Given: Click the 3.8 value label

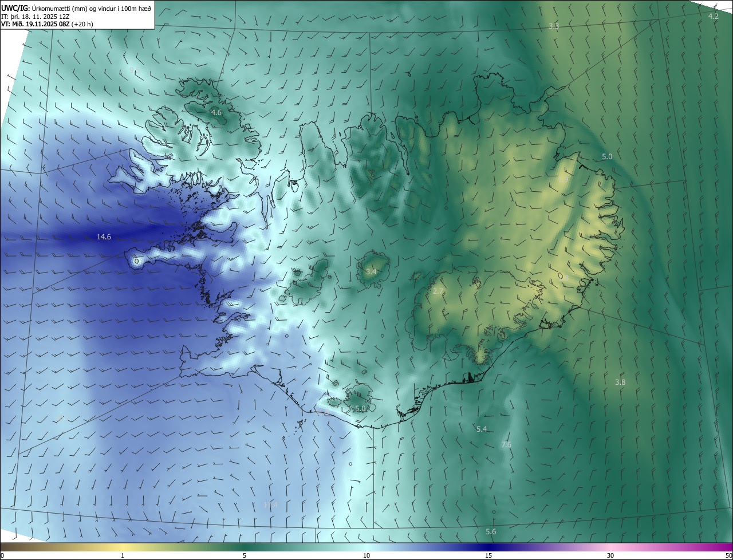Looking at the screenshot, I should click(620, 382).
